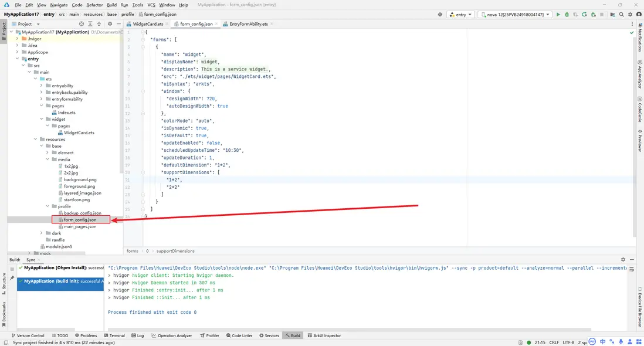
Task: Open the Refactor menu
Action: point(94,5)
